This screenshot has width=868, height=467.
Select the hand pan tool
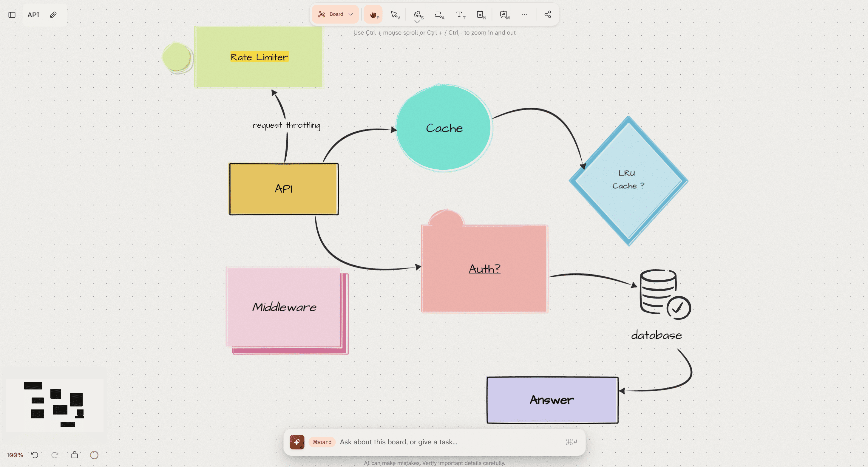coord(373,15)
